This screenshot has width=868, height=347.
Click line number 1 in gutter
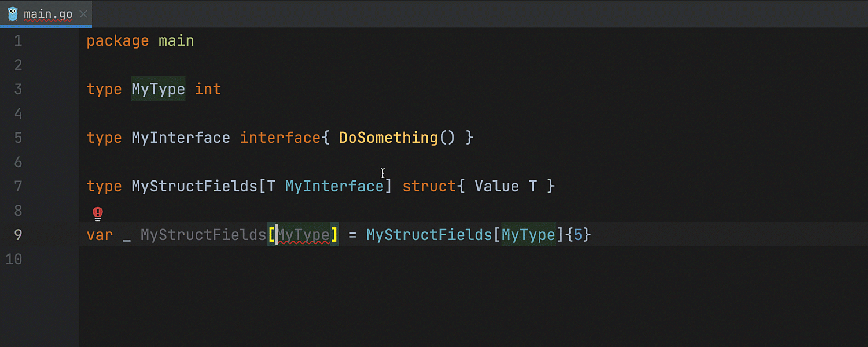point(17,41)
